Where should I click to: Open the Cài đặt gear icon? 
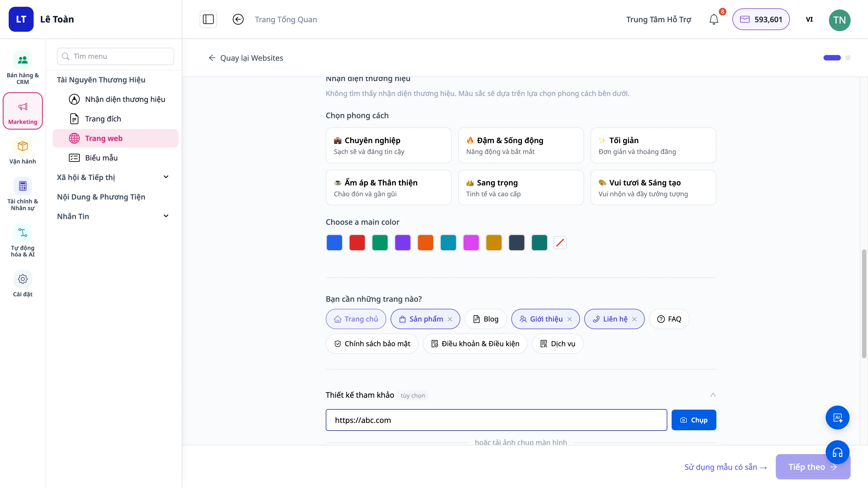[x=23, y=284]
